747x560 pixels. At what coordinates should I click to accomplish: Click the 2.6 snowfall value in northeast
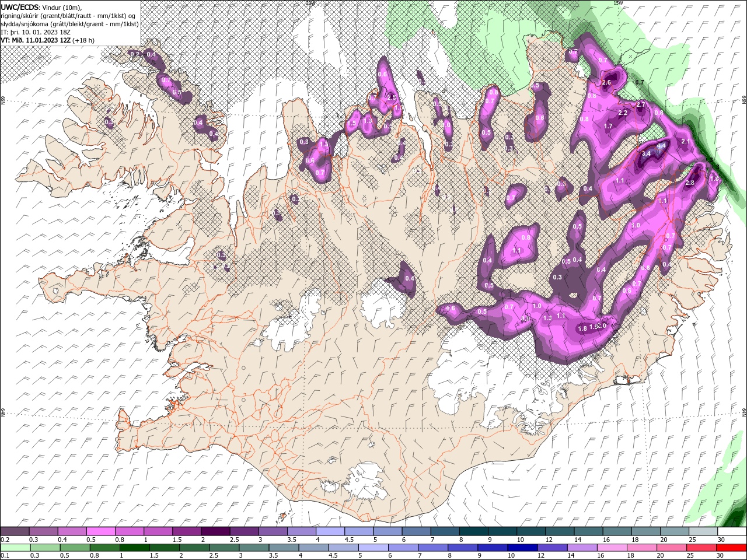[606, 82]
